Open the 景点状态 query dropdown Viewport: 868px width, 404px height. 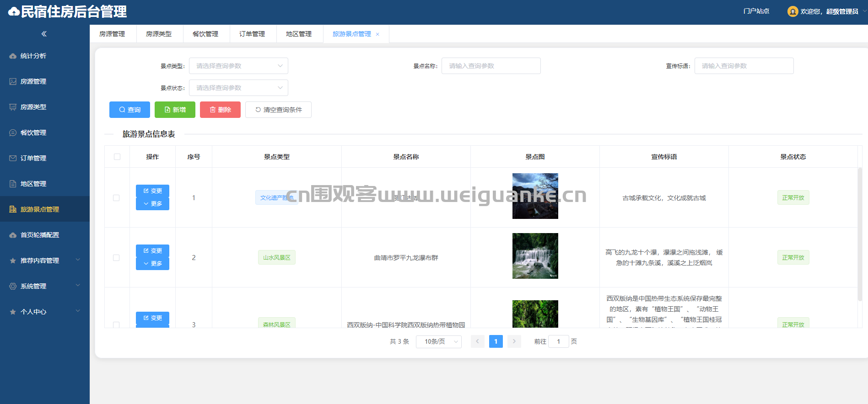tap(238, 88)
